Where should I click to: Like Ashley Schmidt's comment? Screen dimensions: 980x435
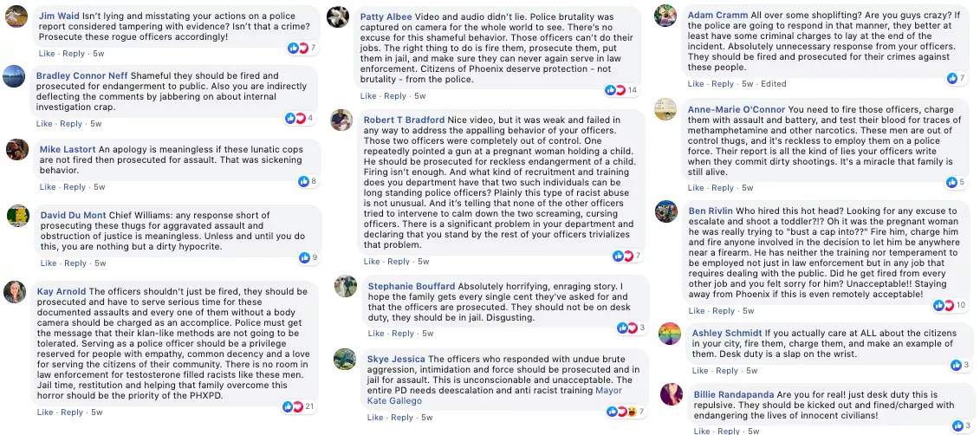[700, 371]
